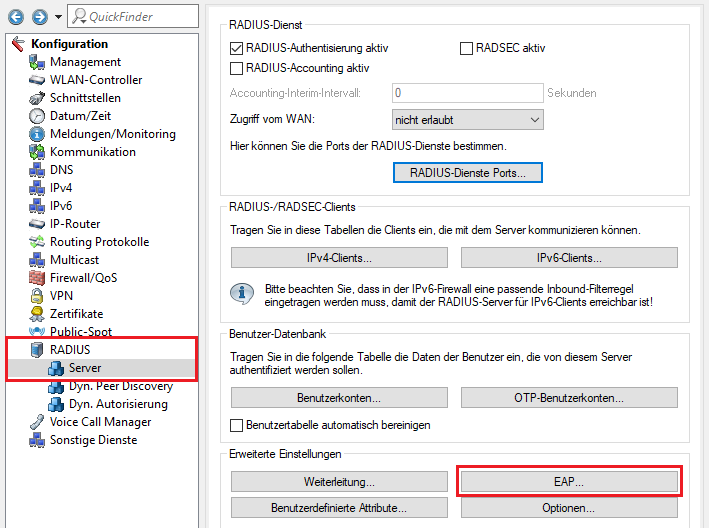This screenshot has width=709, height=528.
Task: Click the Meldungen/Monitoring info icon
Action: click(x=37, y=134)
